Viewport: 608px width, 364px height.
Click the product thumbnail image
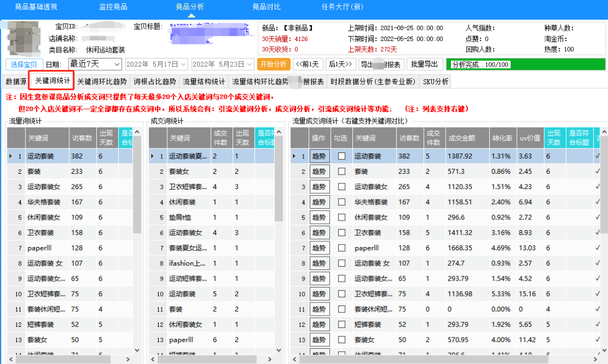click(x=23, y=38)
